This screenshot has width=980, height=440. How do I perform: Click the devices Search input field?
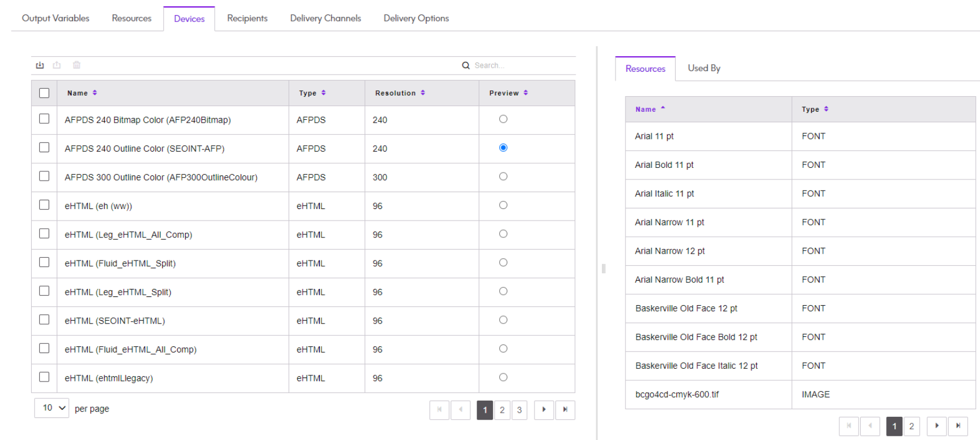click(521, 65)
